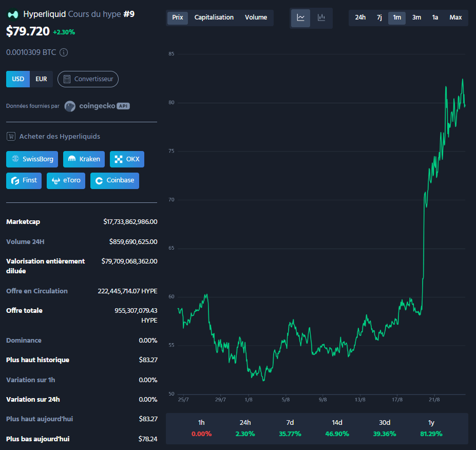This screenshot has width=476, height=450.
Task: Select the Prix chart tab
Action: (178, 17)
